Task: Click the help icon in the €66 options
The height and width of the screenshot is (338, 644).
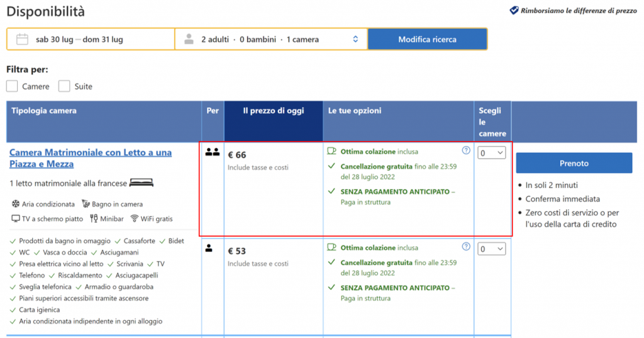Action: click(466, 150)
